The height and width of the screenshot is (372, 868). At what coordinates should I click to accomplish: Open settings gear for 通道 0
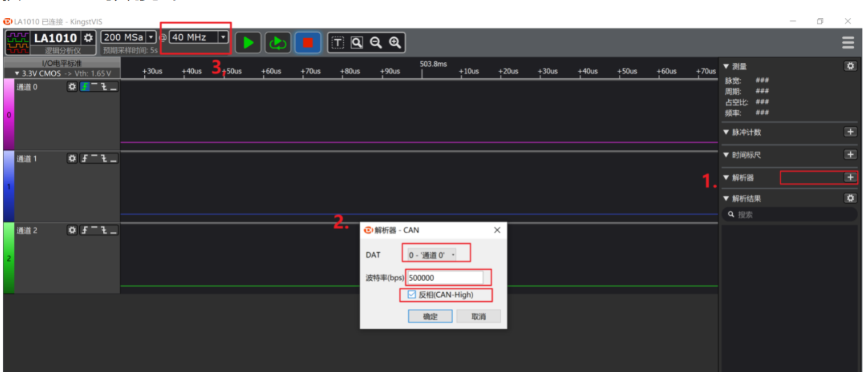[72, 87]
